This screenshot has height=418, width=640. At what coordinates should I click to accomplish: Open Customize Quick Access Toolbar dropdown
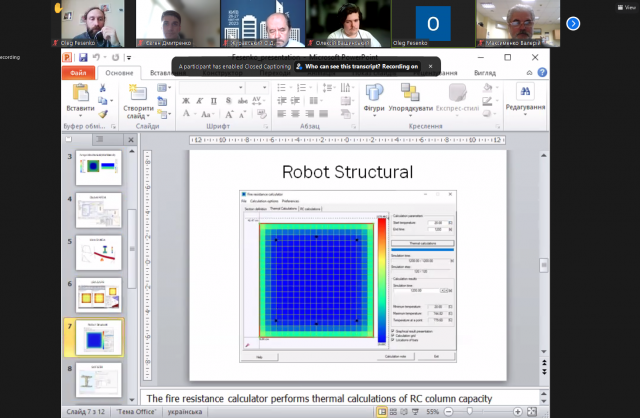(x=129, y=58)
